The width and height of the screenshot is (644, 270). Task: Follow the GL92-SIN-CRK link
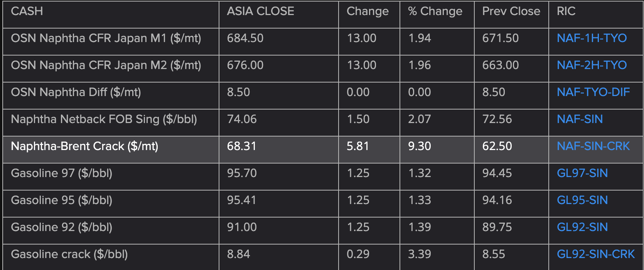[x=595, y=254]
